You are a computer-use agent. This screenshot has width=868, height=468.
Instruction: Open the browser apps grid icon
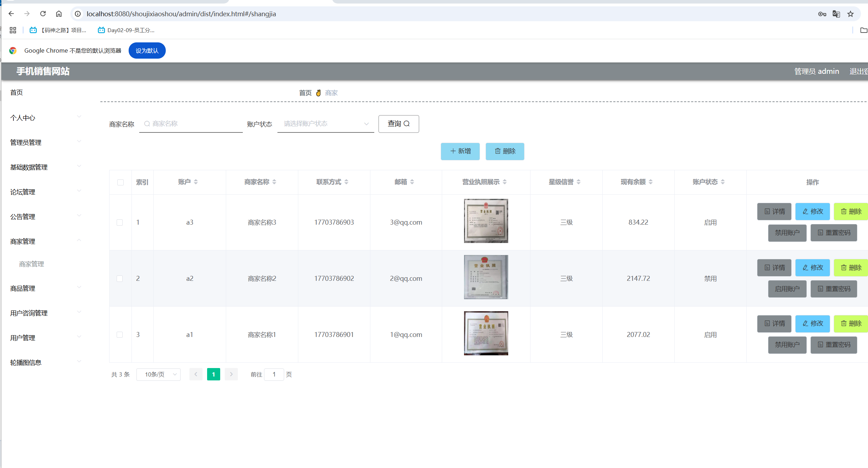tap(13, 30)
